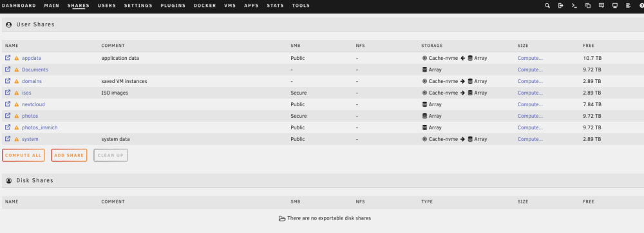Image resolution: width=644 pixels, height=233 pixels.
Task: Click Compute link for isos share
Action: [530, 93]
